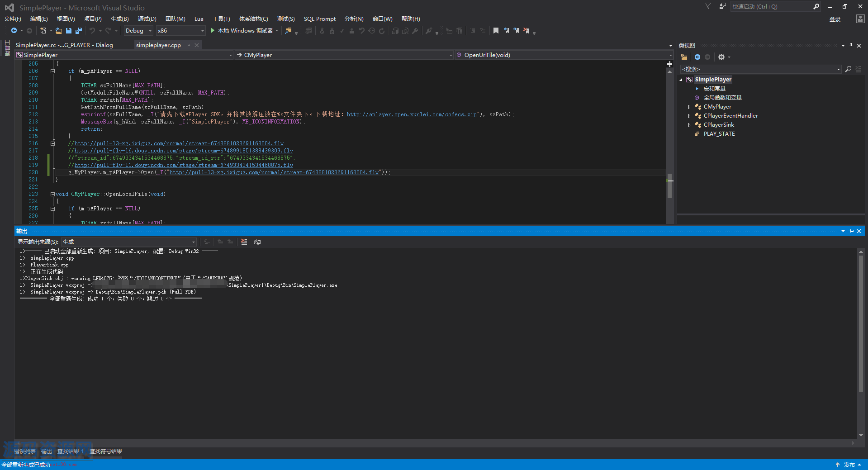Screen dimensions: 868x470
Task: Open the OpenUrlFile(void) member dropdown
Action: click(x=564, y=55)
